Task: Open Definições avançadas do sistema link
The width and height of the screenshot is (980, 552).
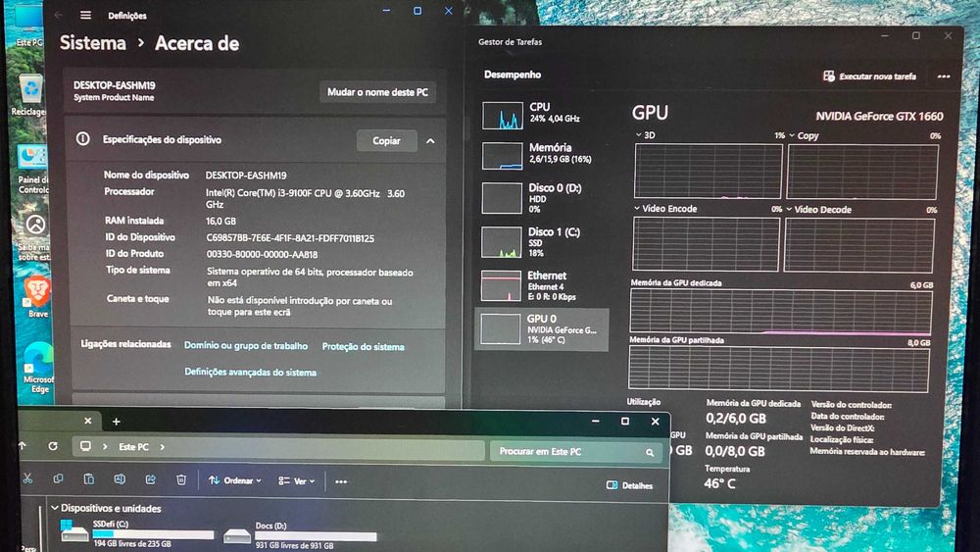Action: tap(250, 372)
